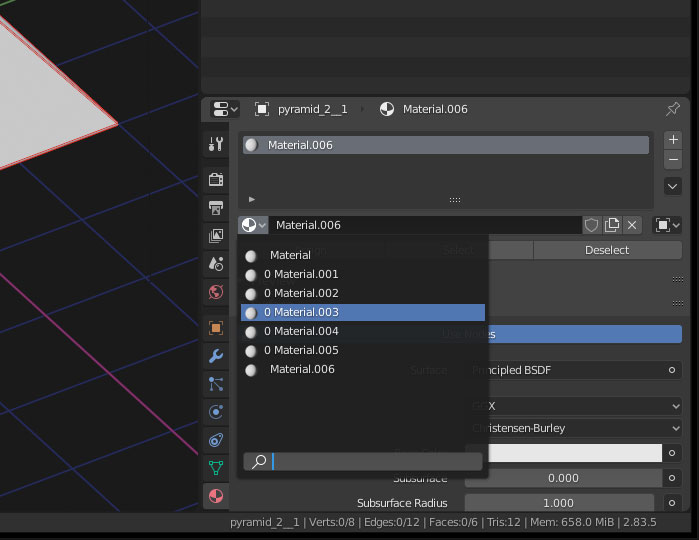Open the Active Tool properties tab

pos(216,144)
